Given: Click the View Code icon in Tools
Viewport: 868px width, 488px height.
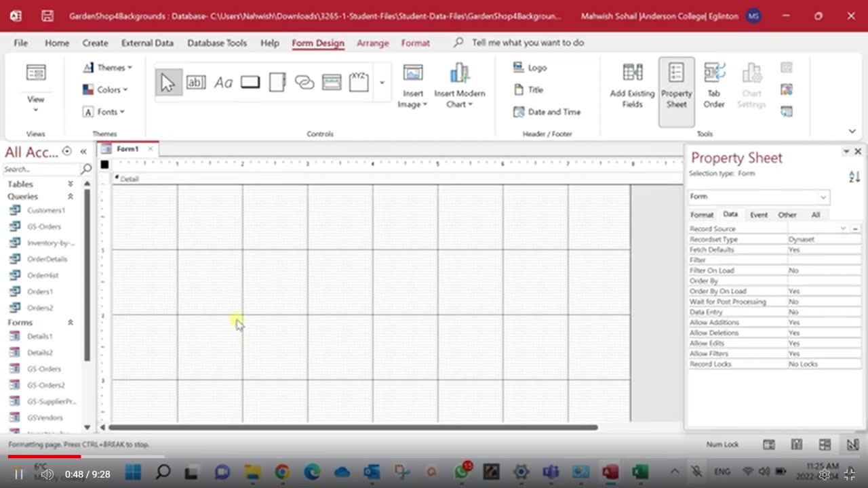Looking at the screenshot, I should 787,89.
